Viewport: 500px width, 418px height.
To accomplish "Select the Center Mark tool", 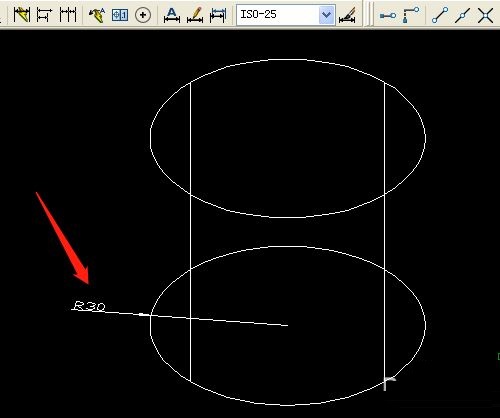I will click(143, 15).
